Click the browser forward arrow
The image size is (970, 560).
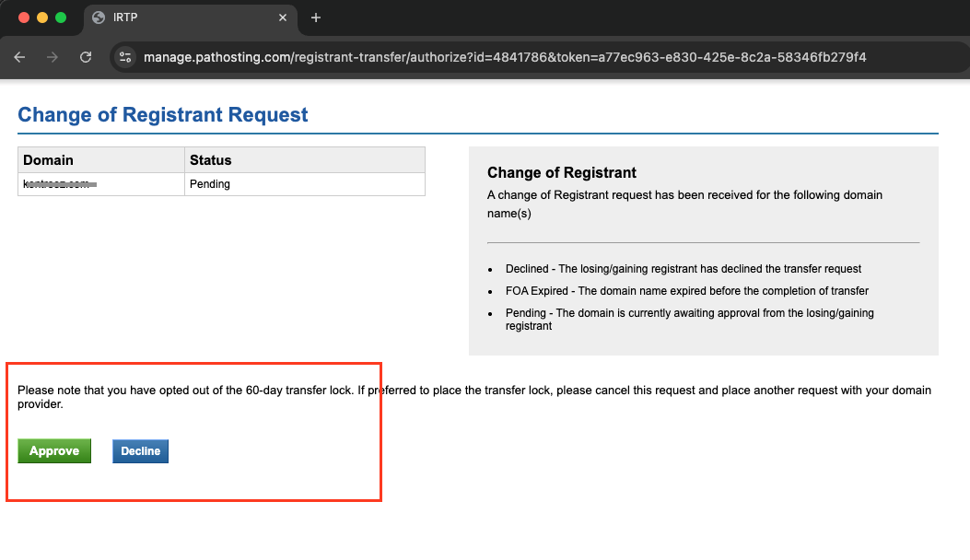[53, 57]
